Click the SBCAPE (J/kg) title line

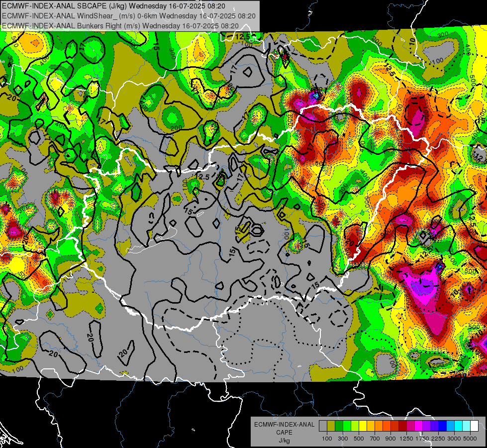(114, 6)
